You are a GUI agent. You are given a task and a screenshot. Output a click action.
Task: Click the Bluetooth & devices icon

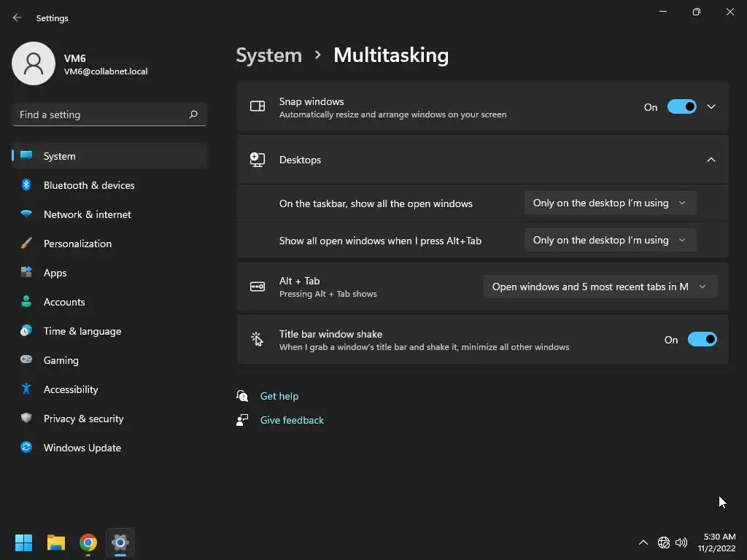(26, 185)
